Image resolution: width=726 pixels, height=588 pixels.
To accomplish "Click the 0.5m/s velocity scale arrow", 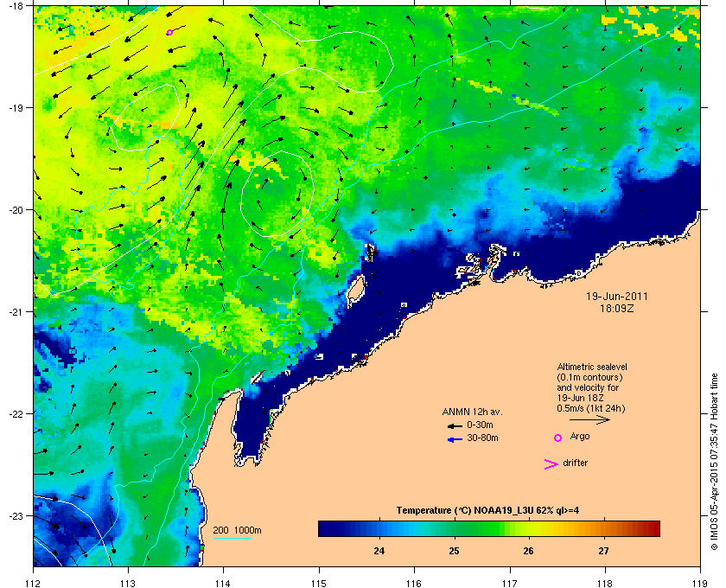I will (x=589, y=420).
